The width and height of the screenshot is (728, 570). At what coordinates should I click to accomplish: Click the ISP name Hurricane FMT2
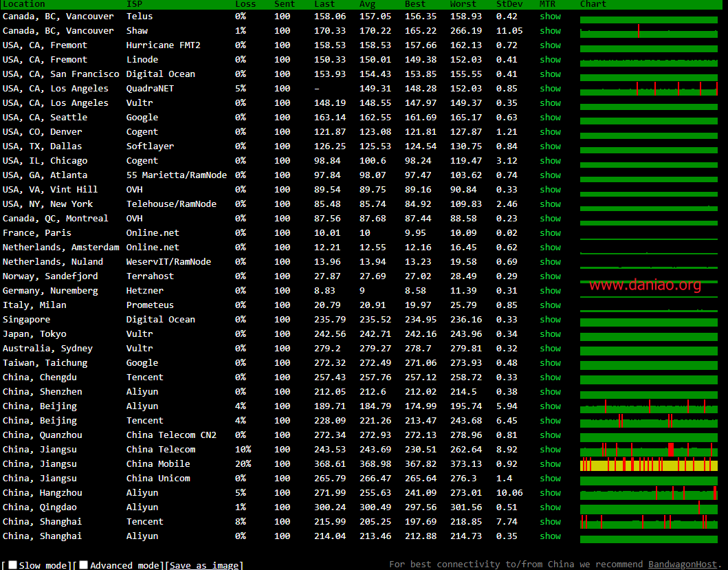pos(164,45)
